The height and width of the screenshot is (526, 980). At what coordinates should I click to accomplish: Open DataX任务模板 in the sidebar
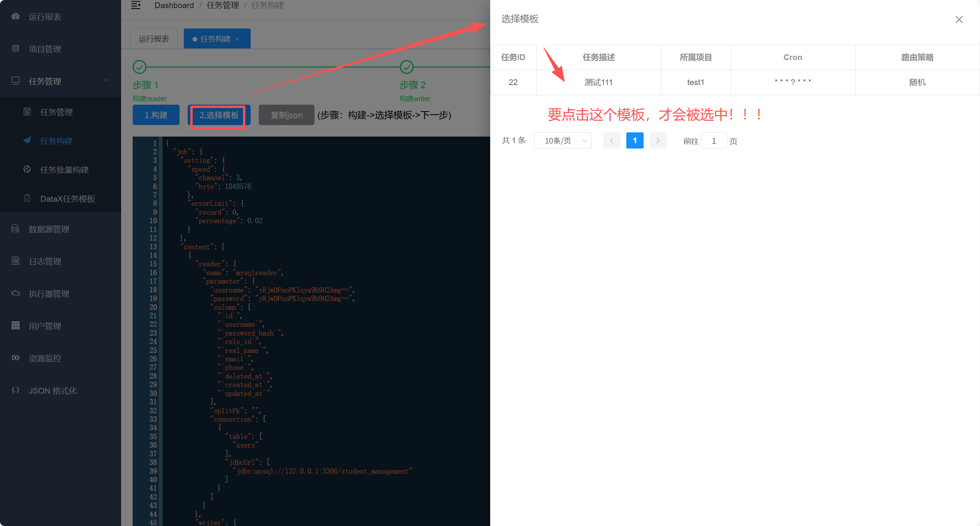pyautogui.click(x=68, y=199)
